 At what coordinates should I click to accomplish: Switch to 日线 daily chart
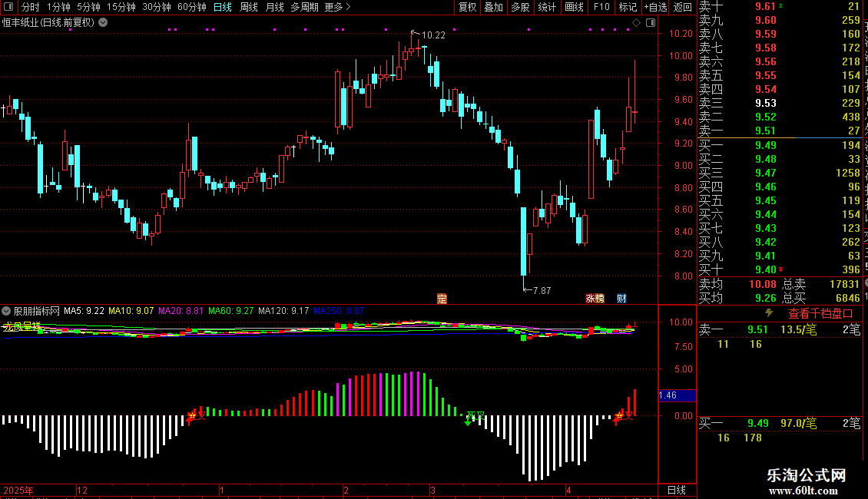coord(223,7)
